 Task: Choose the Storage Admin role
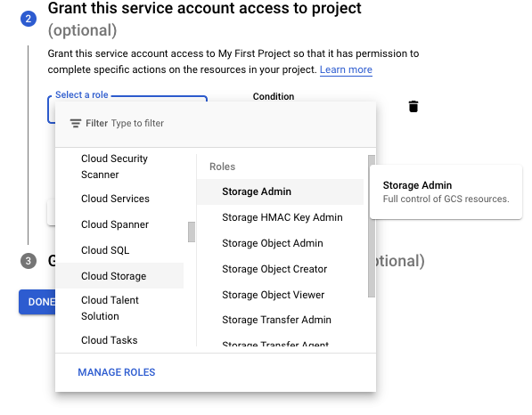pos(280,191)
